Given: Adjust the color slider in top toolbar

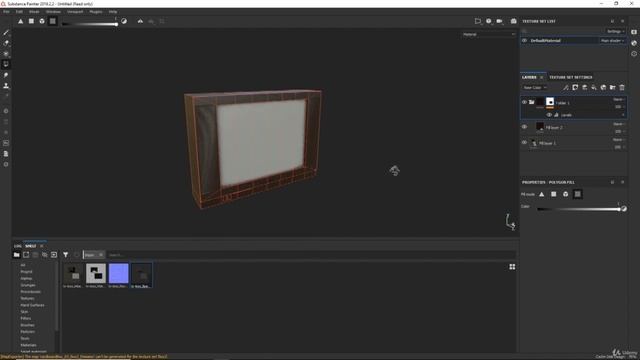Looking at the screenshot, I should tap(89, 24).
